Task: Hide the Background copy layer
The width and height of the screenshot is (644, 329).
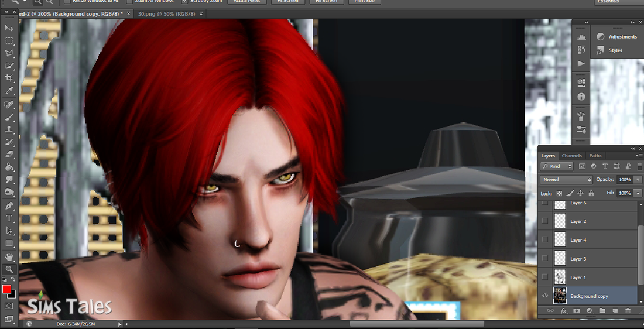Action: (x=545, y=296)
